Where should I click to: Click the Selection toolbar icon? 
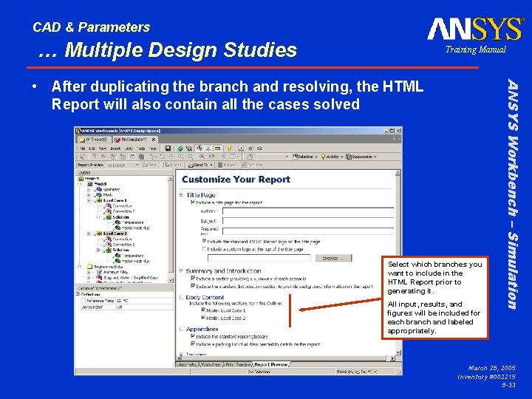[x=295, y=157]
